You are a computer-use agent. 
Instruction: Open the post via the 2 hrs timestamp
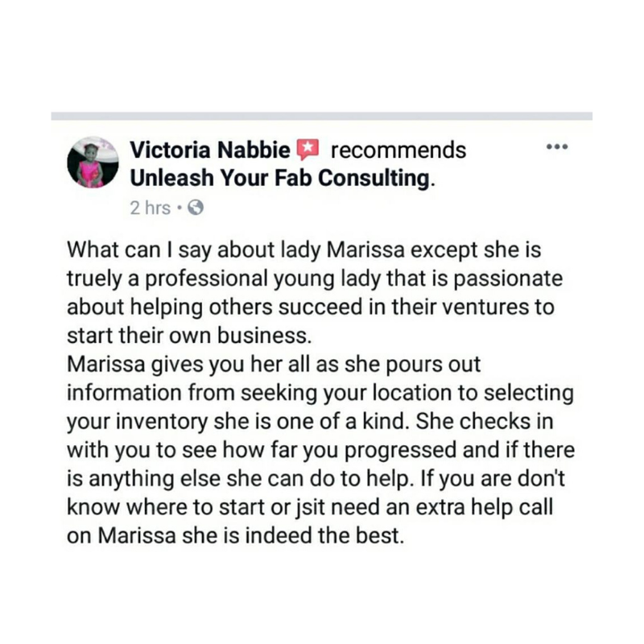click(150, 208)
